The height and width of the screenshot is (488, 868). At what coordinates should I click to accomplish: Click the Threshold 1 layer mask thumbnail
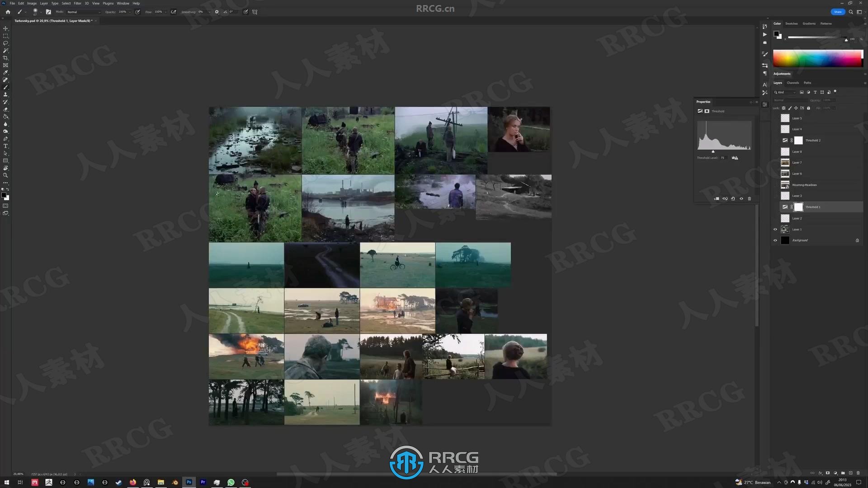click(x=798, y=207)
